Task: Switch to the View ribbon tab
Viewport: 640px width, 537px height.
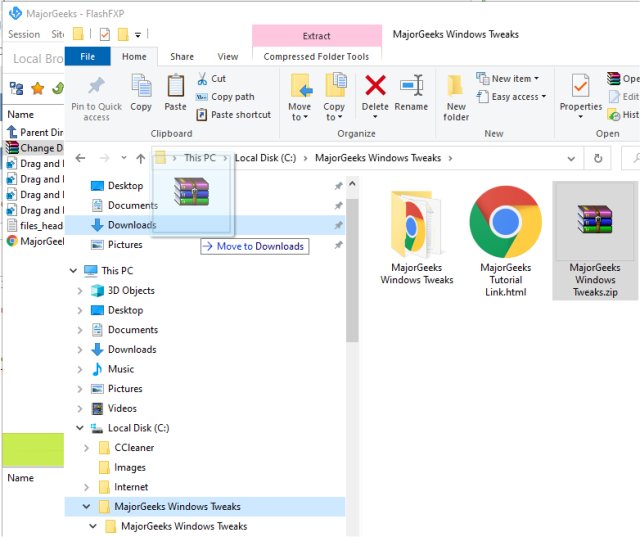Action: tap(228, 56)
